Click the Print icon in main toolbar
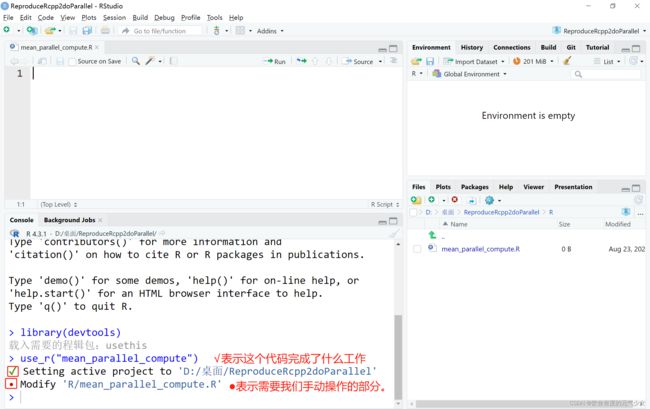Image resolution: width=650 pixels, height=409 pixels. pos(105,31)
